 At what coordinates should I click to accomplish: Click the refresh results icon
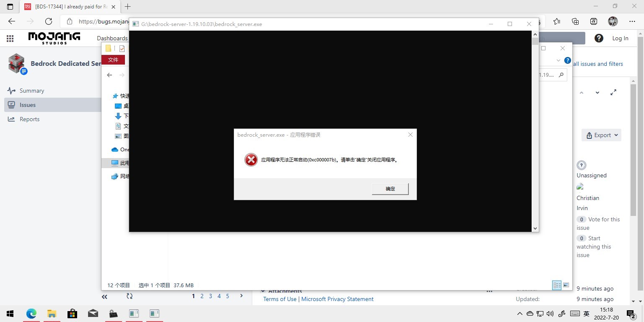coord(130,296)
